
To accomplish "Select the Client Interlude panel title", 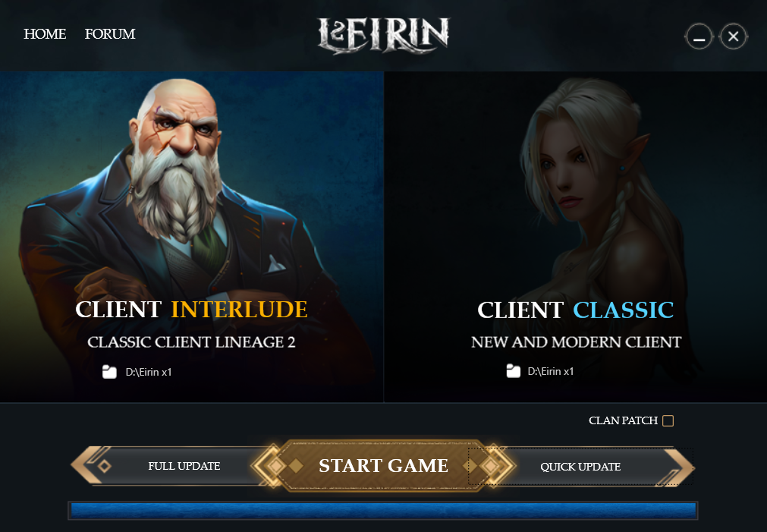I will click(191, 310).
